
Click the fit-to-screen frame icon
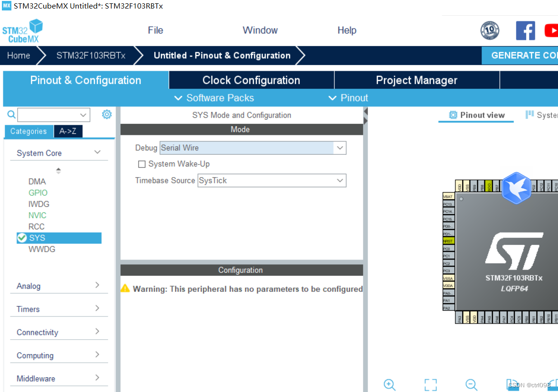(x=431, y=385)
